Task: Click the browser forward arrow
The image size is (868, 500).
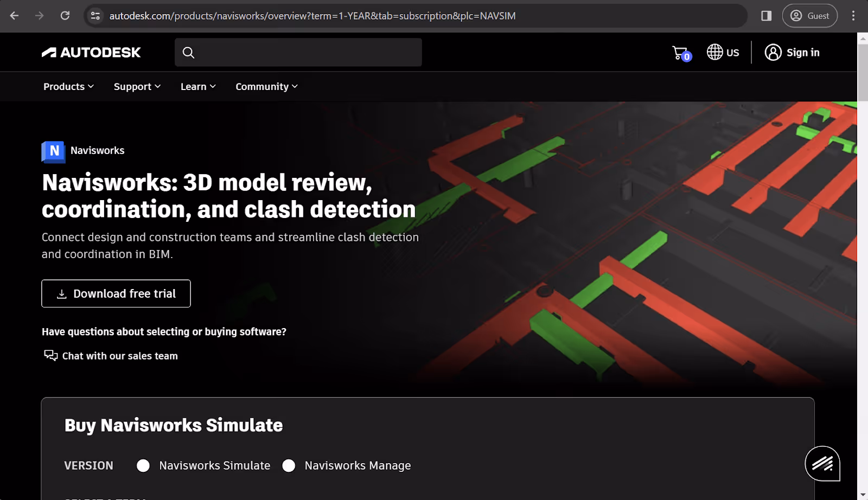Action: (40, 16)
